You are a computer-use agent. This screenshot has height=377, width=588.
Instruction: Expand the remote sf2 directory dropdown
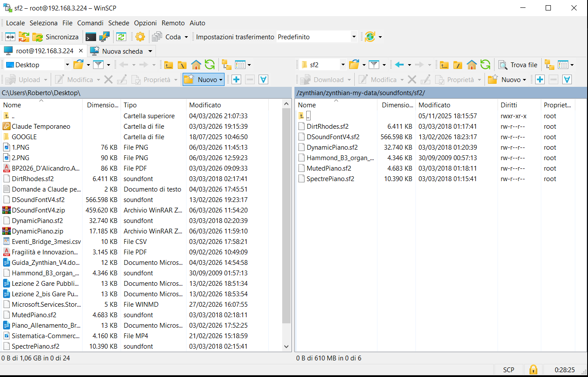pos(343,65)
